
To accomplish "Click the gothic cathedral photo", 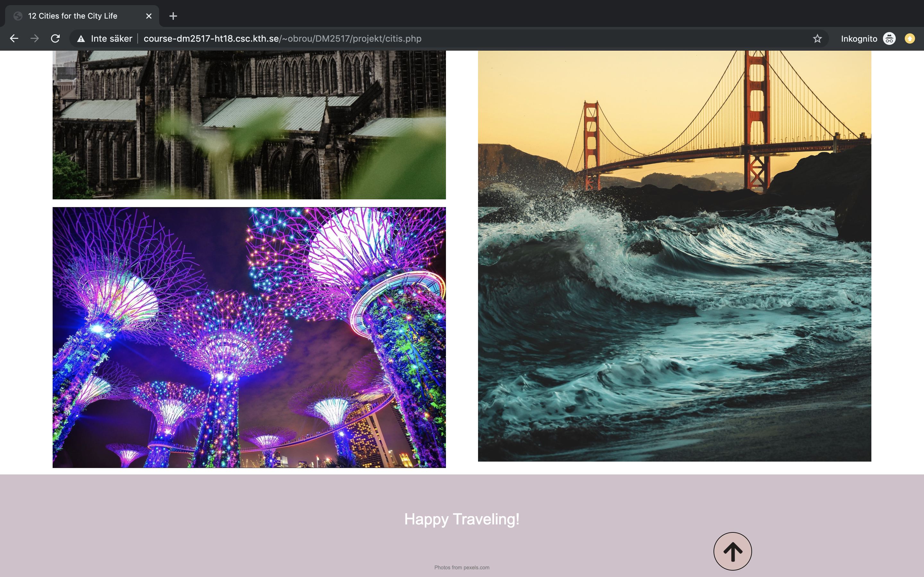I will (249, 125).
